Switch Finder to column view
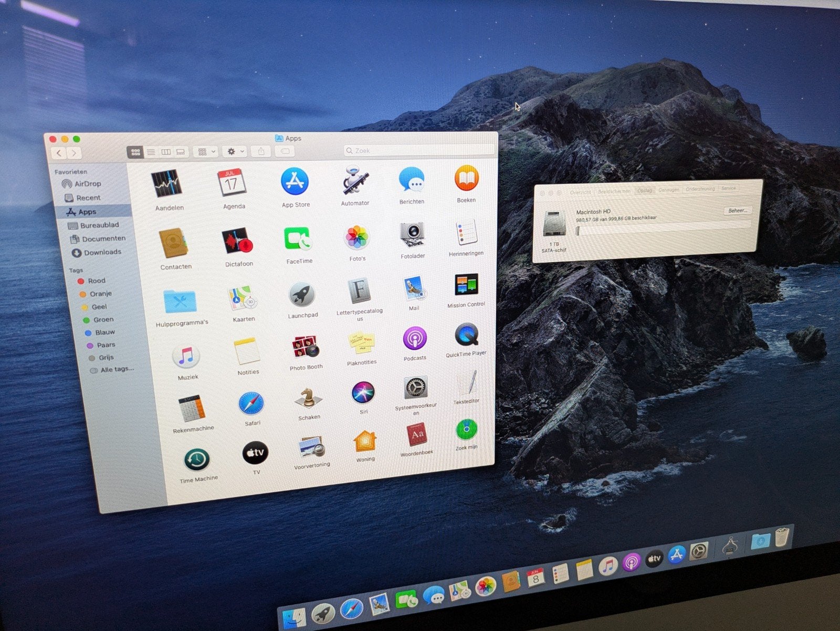The image size is (840, 631). click(165, 152)
